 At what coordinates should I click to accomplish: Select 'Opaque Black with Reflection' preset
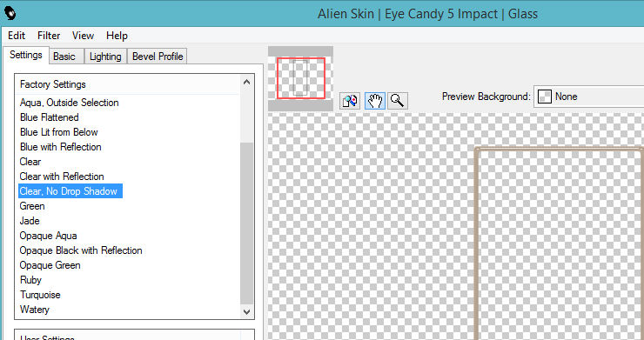81,250
